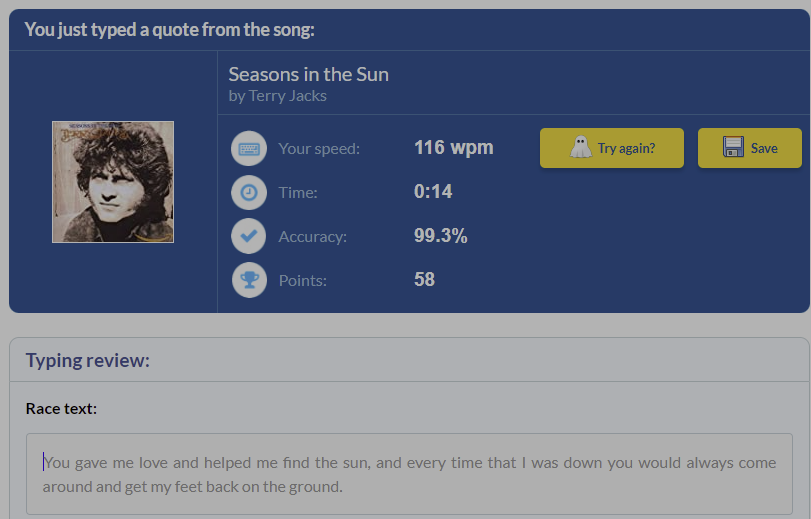Screen dimensions: 811x519
Task: Click the checkmark icon beside Accuracy
Action: (249, 236)
